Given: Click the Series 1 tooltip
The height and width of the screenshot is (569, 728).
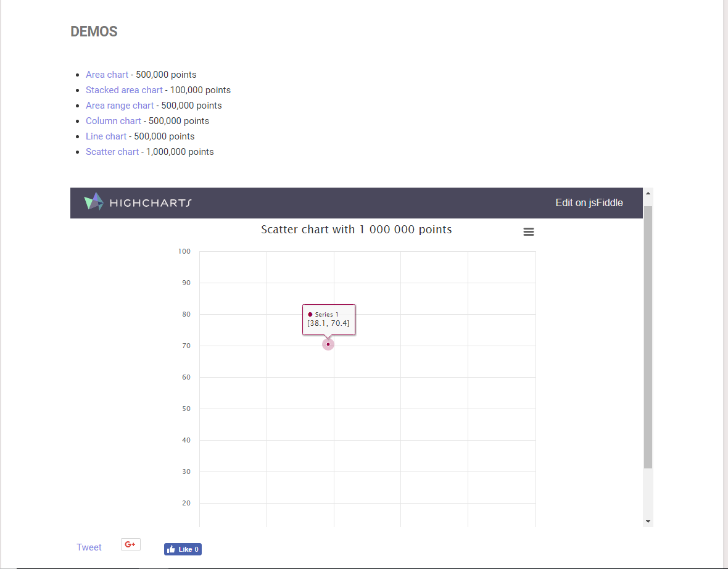Looking at the screenshot, I should click(x=328, y=318).
